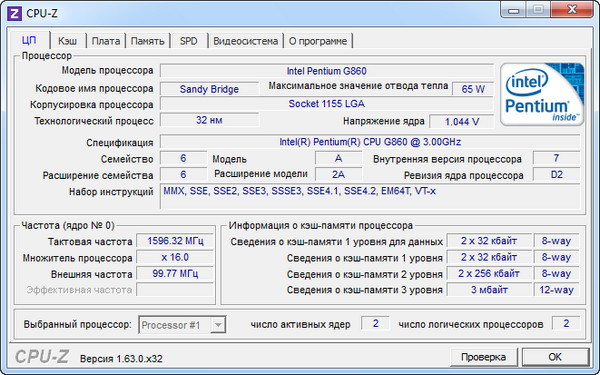600x375 pixels.
Task: Click the Набор инструкций label
Action: click(x=111, y=192)
